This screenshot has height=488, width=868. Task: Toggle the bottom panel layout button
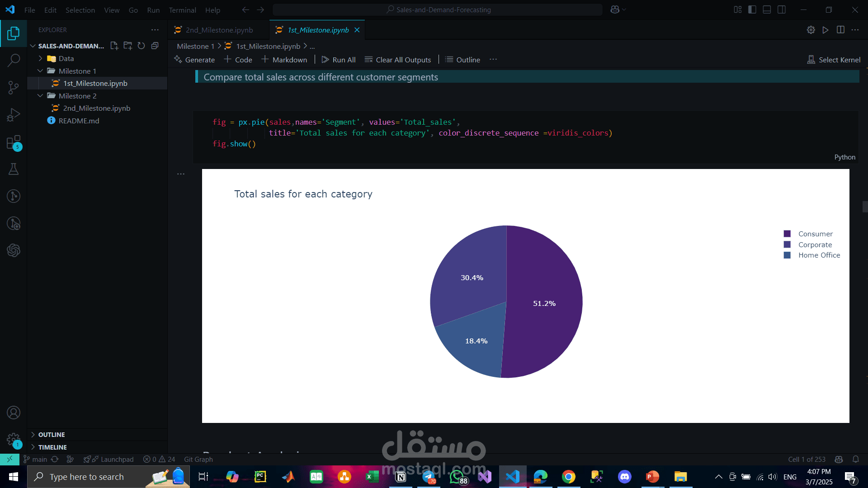coord(767,9)
